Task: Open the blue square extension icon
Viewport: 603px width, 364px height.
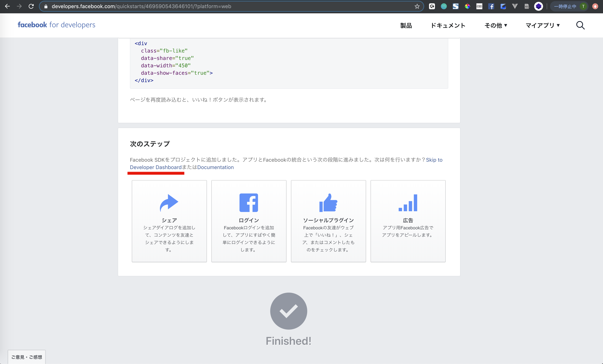Action: pyautogui.click(x=503, y=6)
